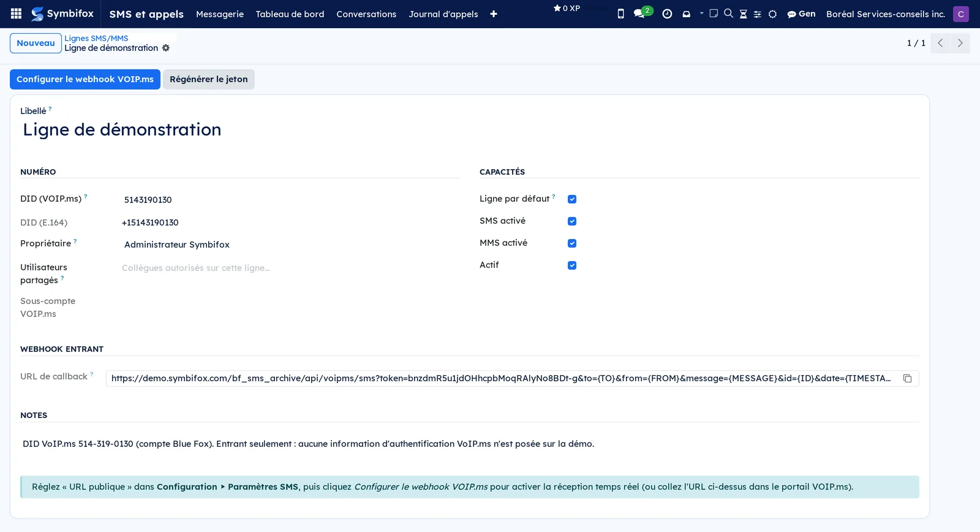The width and height of the screenshot is (980, 532).
Task: Click the WEBHOOK ENTRANT section heading
Action: pyautogui.click(x=62, y=349)
